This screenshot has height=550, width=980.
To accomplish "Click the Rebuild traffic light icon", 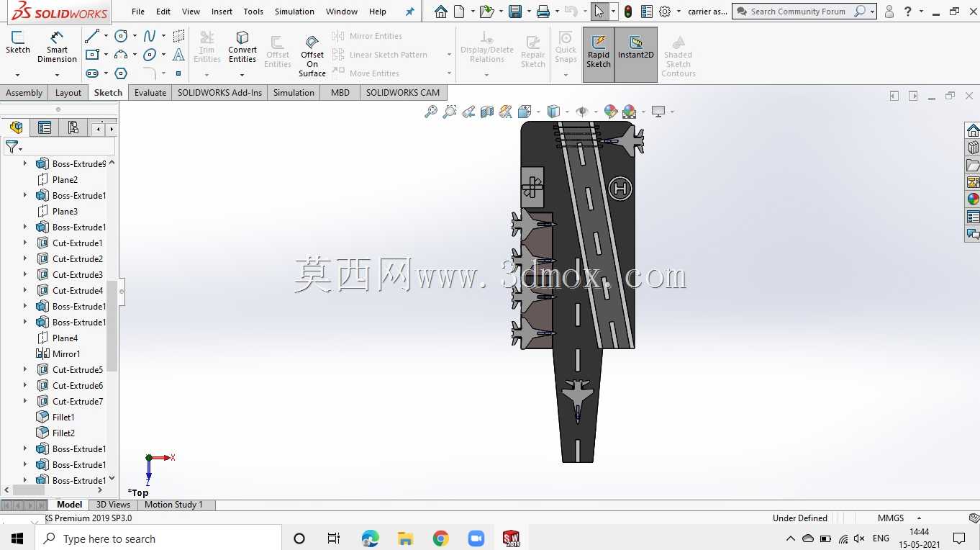I will pos(628,12).
